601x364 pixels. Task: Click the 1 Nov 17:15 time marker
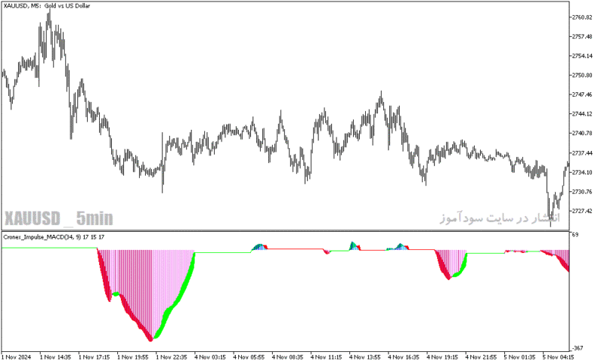(95, 357)
